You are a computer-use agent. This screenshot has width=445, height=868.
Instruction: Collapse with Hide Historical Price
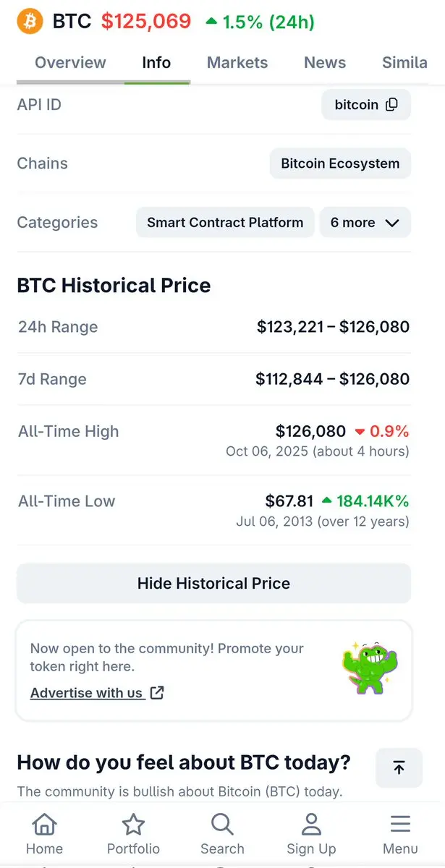pos(213,584)
